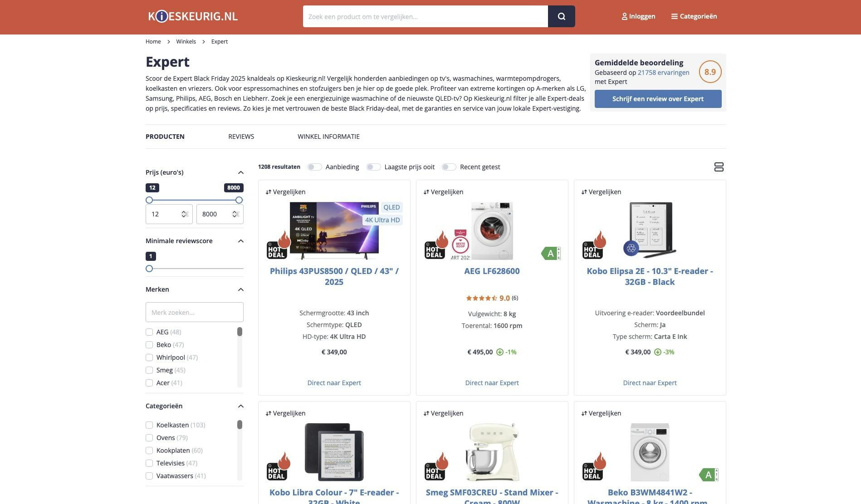Click minimum review score slider handle
861x504 pixels.
[149, 269]
